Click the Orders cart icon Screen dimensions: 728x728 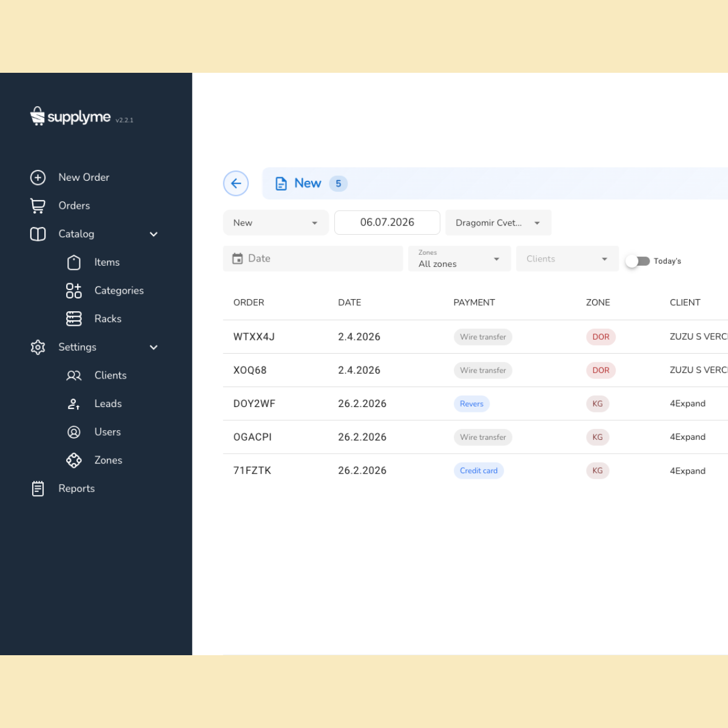[38, 206]
